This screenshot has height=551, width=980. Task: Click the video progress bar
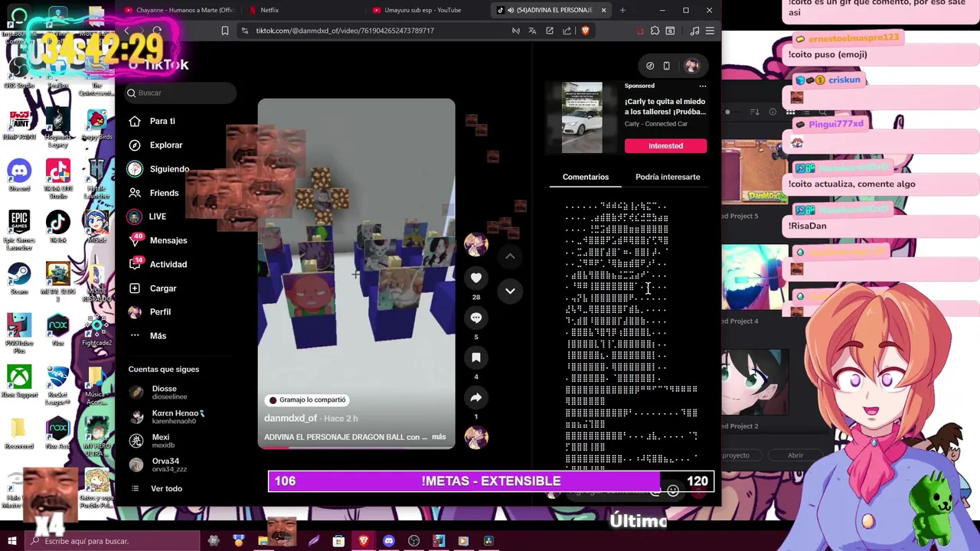point(356,447)
